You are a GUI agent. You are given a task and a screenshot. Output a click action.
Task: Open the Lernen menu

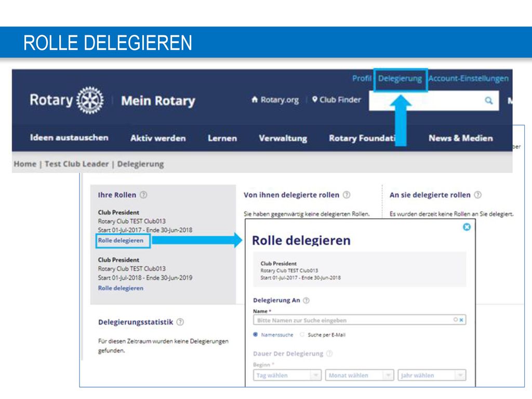coord(222,138)
